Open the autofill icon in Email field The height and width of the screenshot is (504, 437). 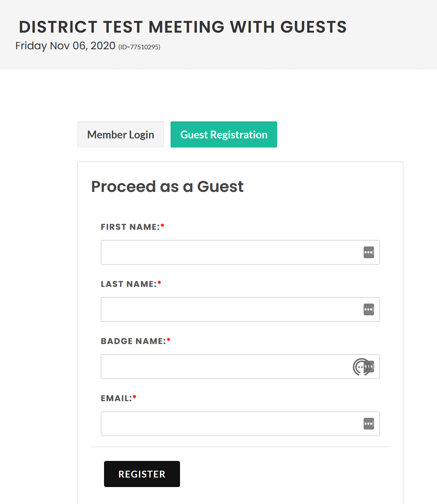(x=369, y=424)
